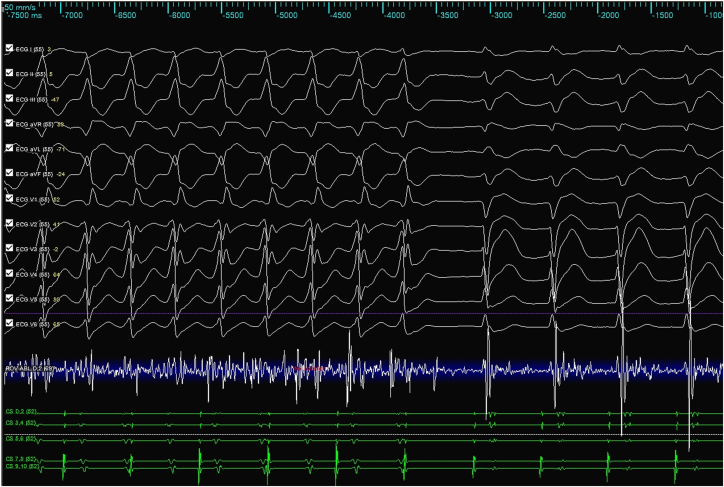Click the -6500 mark on the time ruler

click(x=126, y=15)
